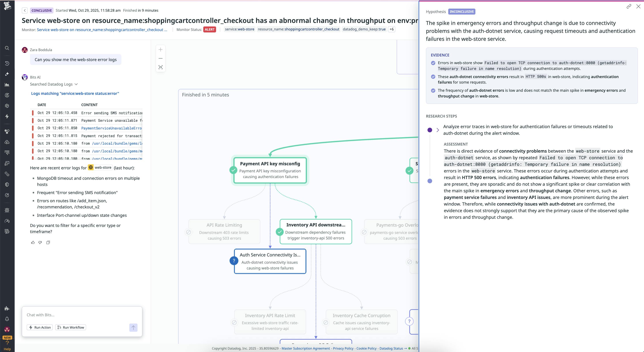Screen dimensions: 644x352
Task: Fit investigation map to screen
Action: tap(160, 67)
